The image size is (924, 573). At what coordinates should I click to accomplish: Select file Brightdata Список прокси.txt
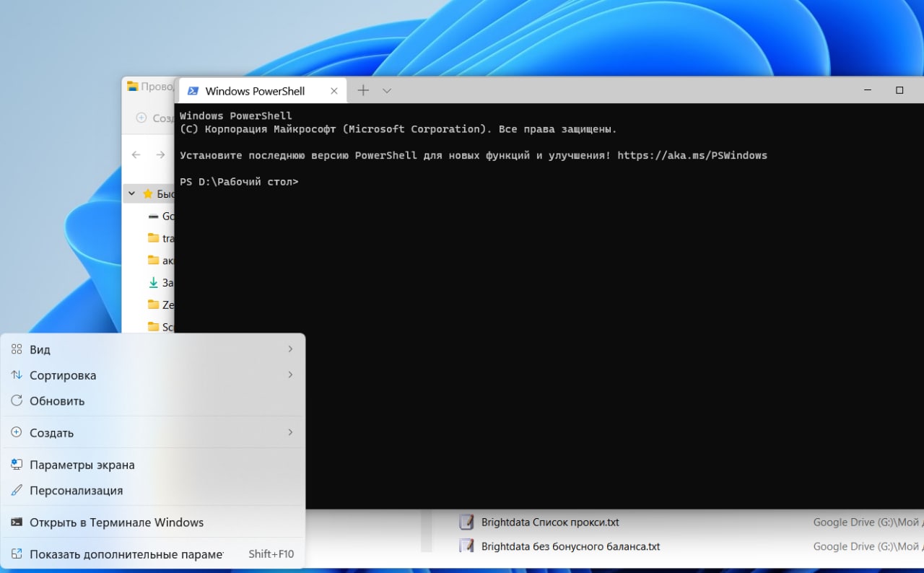pos(550,522)
